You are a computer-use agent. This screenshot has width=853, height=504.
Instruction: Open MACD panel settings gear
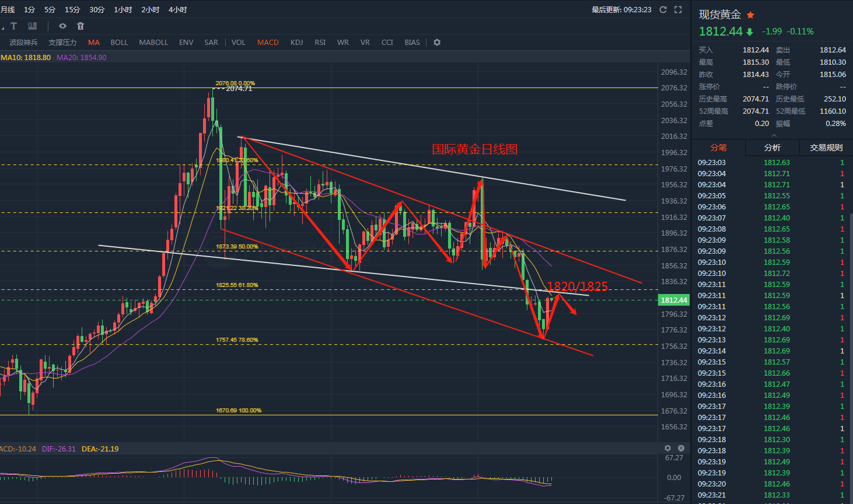(668, 449)
